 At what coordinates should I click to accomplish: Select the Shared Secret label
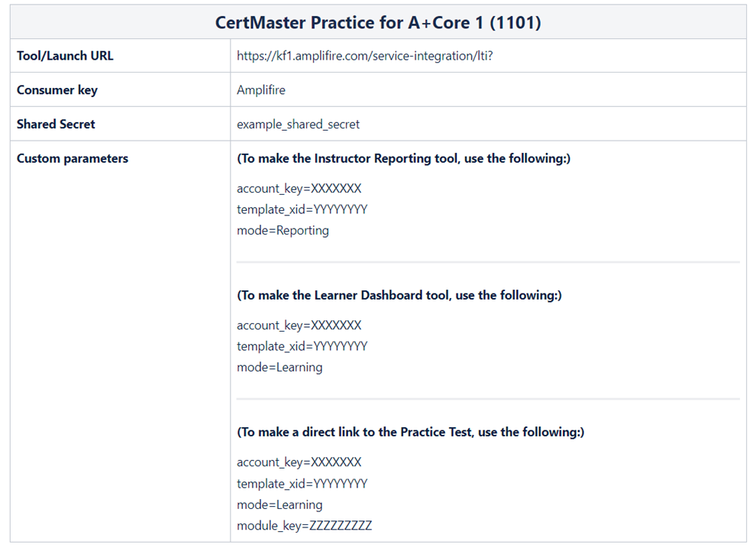[x=56, y=124]
